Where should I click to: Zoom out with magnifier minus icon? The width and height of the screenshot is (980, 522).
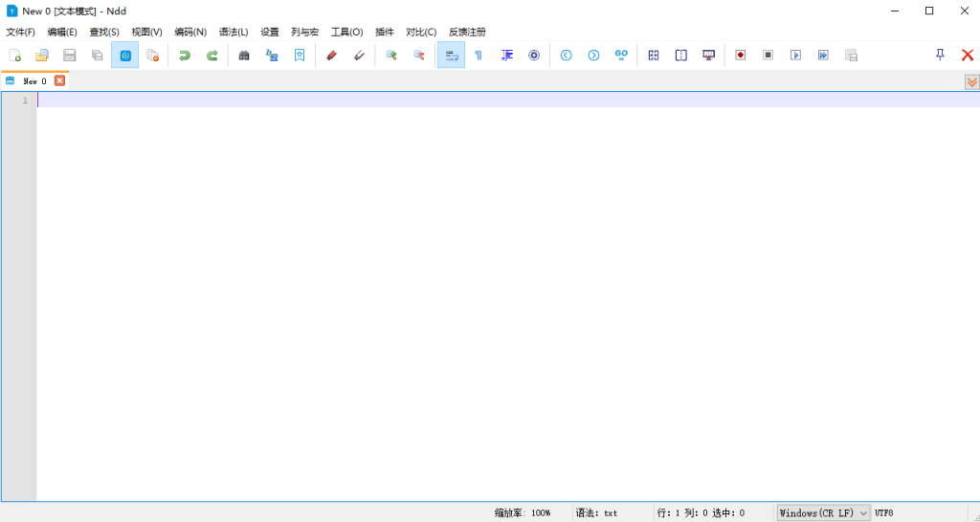[419, 55]
